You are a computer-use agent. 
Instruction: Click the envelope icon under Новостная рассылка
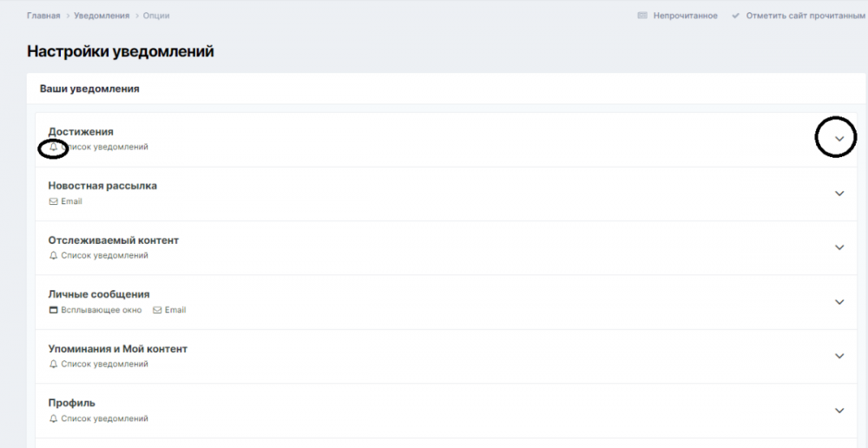[x=53, y=201]
